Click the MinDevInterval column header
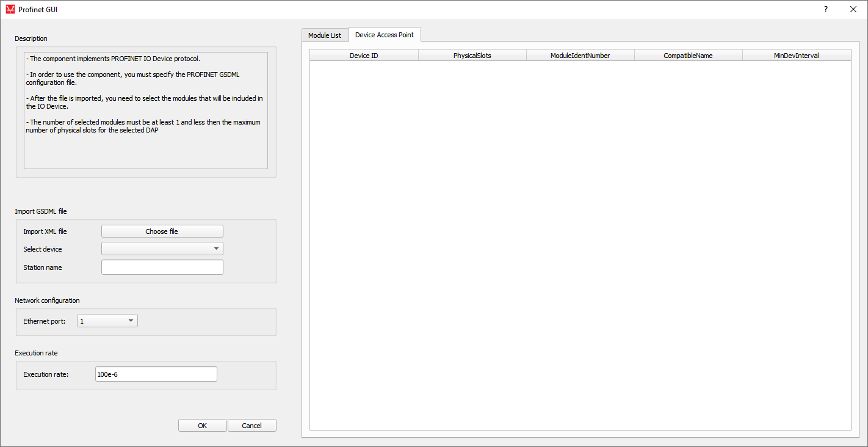868x447 pixels. [x=796, y=56]
